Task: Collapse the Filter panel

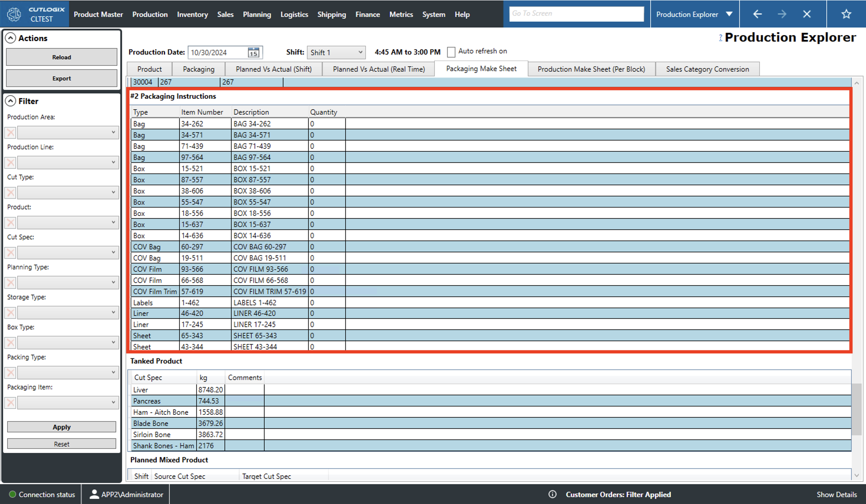Action: (11, 101)
